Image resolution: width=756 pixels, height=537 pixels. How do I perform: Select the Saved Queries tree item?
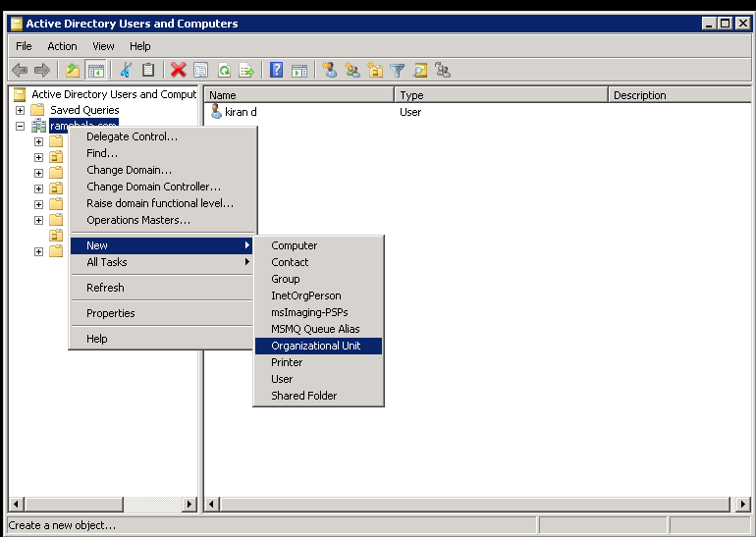pos(84,110)
